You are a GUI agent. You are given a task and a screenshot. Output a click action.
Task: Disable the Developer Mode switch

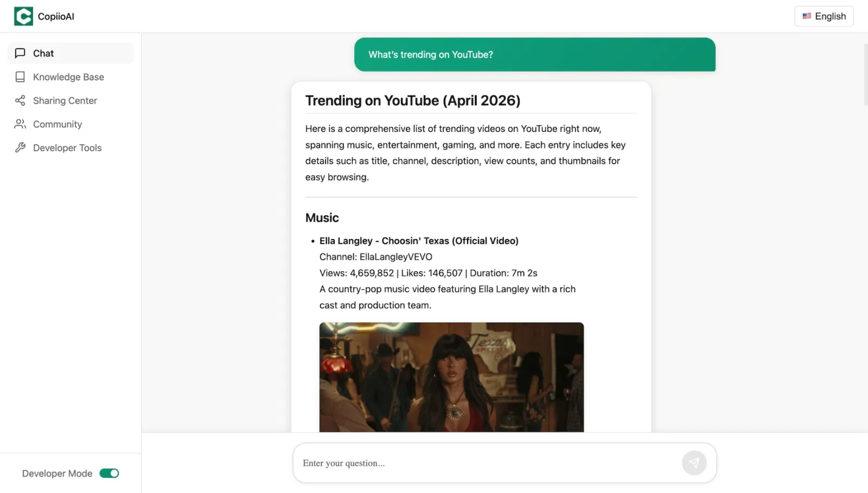click(109, 473)
